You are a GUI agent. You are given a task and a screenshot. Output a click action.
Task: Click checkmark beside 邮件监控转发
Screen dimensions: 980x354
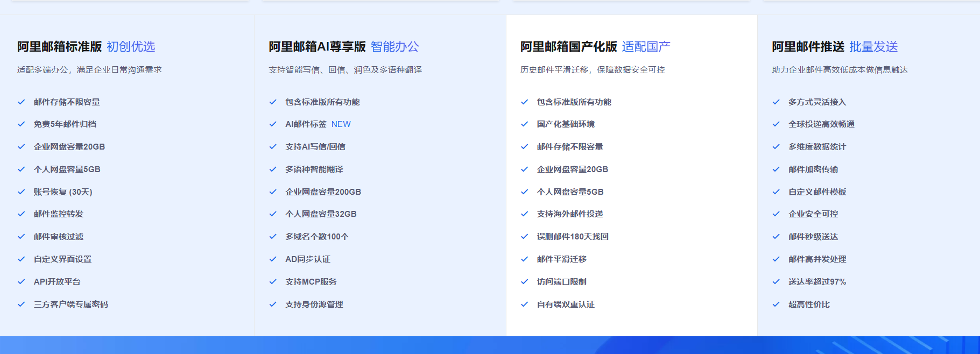(22, 214)
